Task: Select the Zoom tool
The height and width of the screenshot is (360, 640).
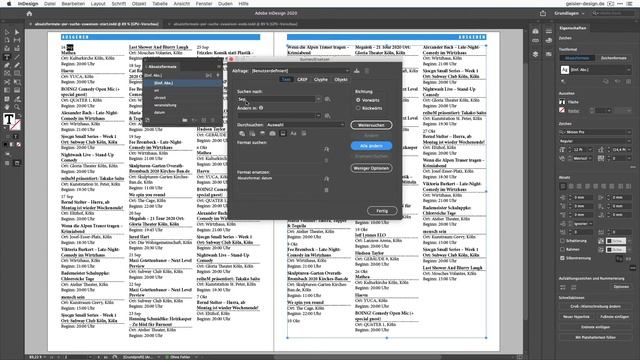Action: [x=17, y=107]
